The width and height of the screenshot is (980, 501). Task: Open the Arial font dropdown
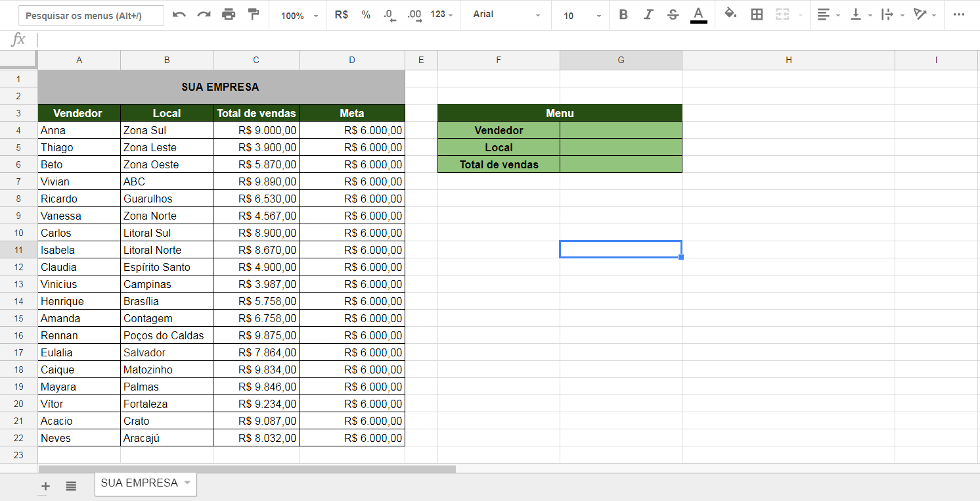(x=506, y=14)
